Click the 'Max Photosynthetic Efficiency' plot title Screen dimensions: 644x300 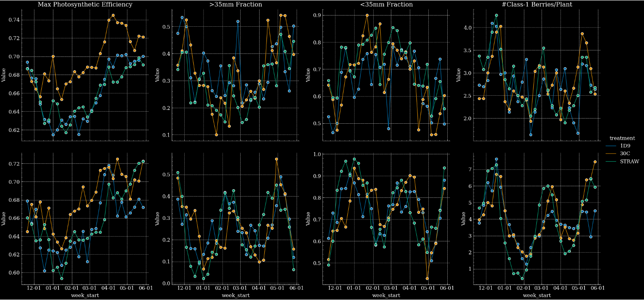click(85, 4)
